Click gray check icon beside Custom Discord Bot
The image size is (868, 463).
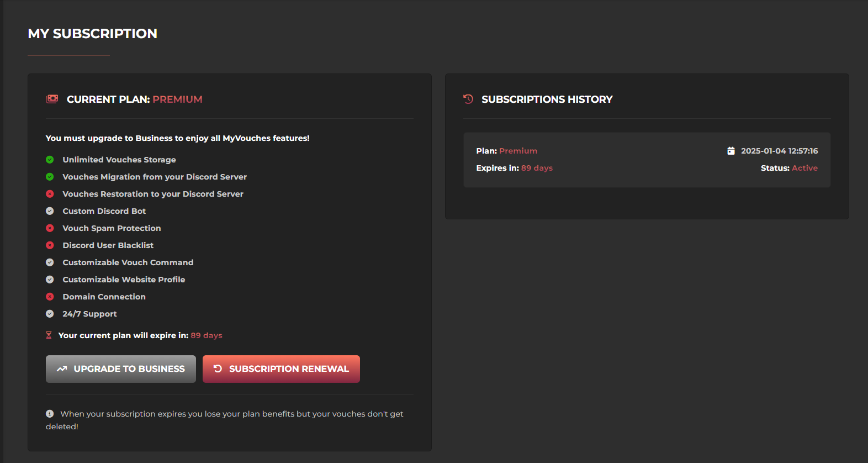coord(50,211)
